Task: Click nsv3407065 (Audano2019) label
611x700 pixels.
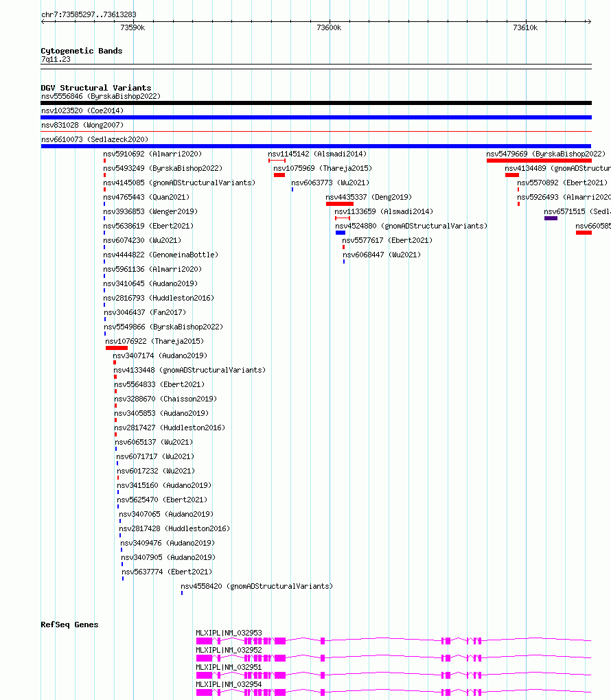Action: (x=166, y=514)
